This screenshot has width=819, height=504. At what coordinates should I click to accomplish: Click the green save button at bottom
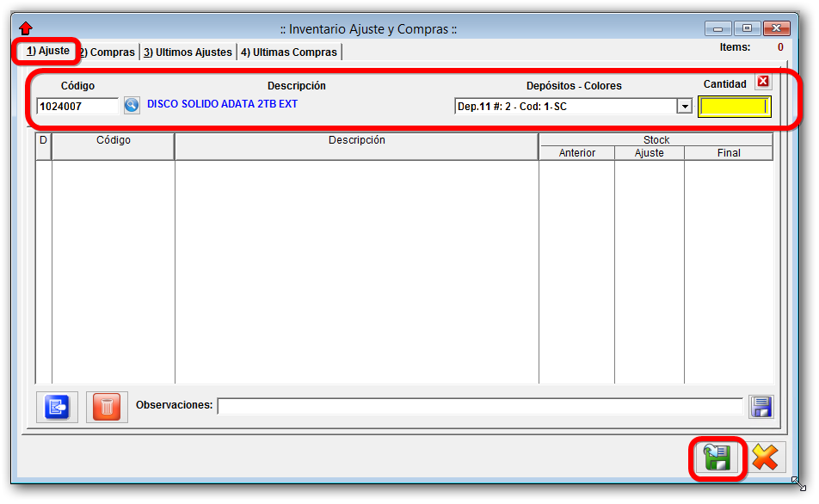716,458
